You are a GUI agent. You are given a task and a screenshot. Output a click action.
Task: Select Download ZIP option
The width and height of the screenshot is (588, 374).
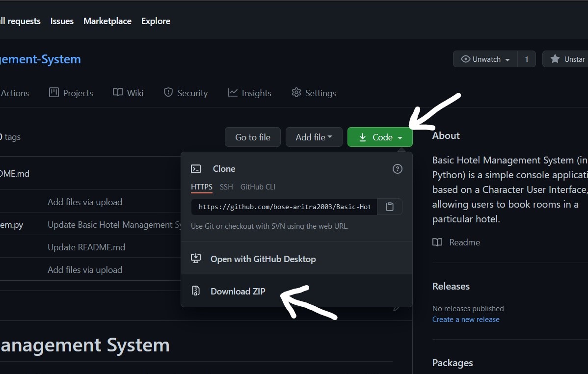296,291
